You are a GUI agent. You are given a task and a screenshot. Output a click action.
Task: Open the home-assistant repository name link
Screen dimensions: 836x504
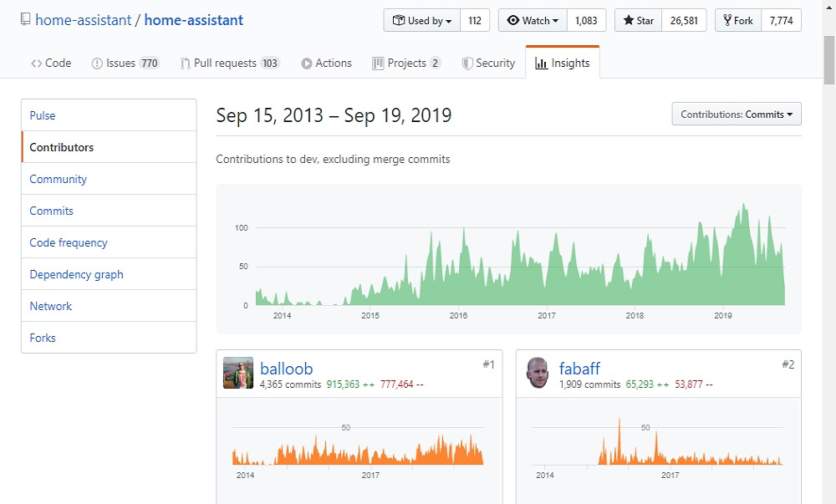point(194,20)
